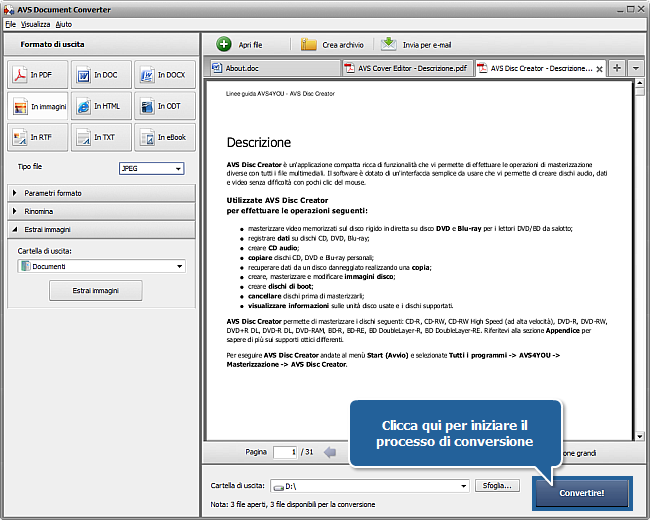Maximize the AVS Document Converter window
This screenshot has height=520, width=650.
631,9
